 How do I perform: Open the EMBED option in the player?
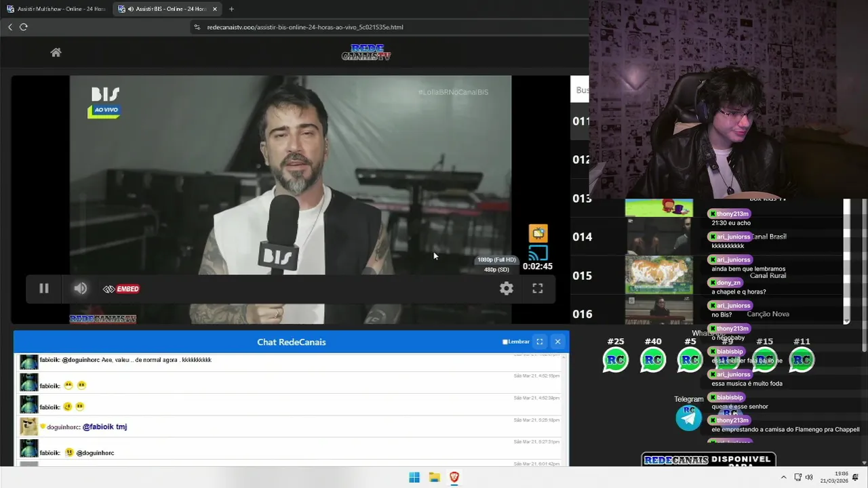tap(121, 289)
